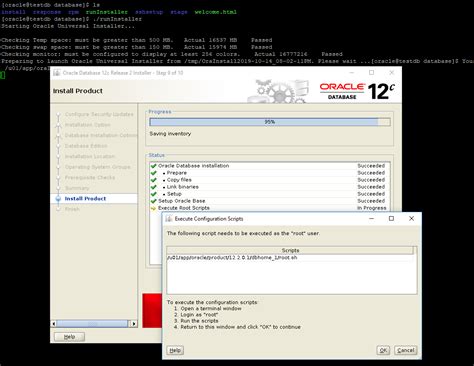Select Finish step in sidebar

tap(72, 209)
